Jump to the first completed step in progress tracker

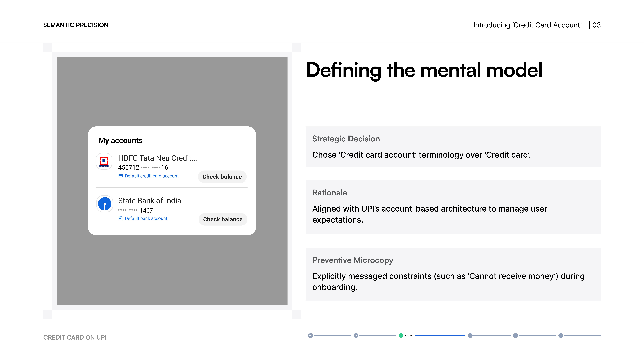click(x=311, y=336)
